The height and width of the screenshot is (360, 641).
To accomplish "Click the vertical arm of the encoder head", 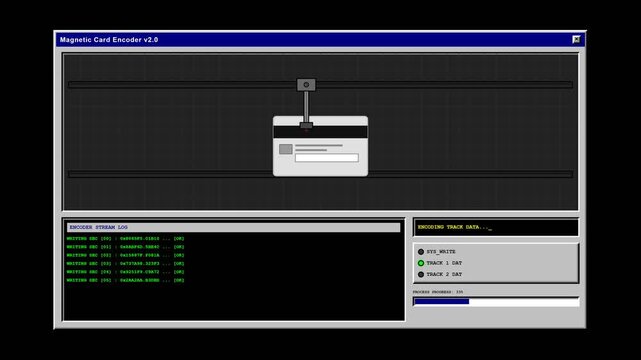I will [x=306, y=107].
